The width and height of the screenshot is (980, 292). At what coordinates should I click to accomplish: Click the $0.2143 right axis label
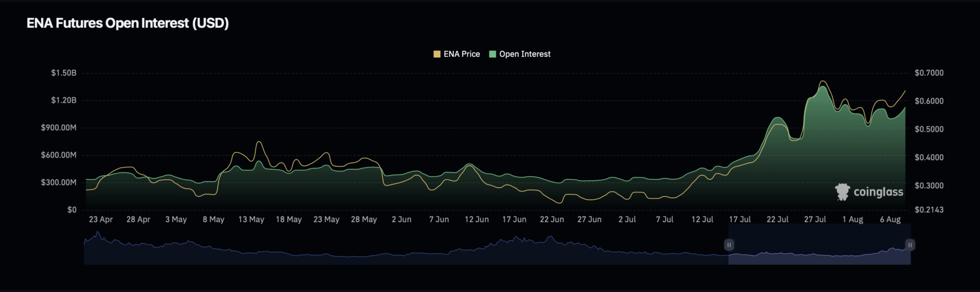[x=929, y=210]
